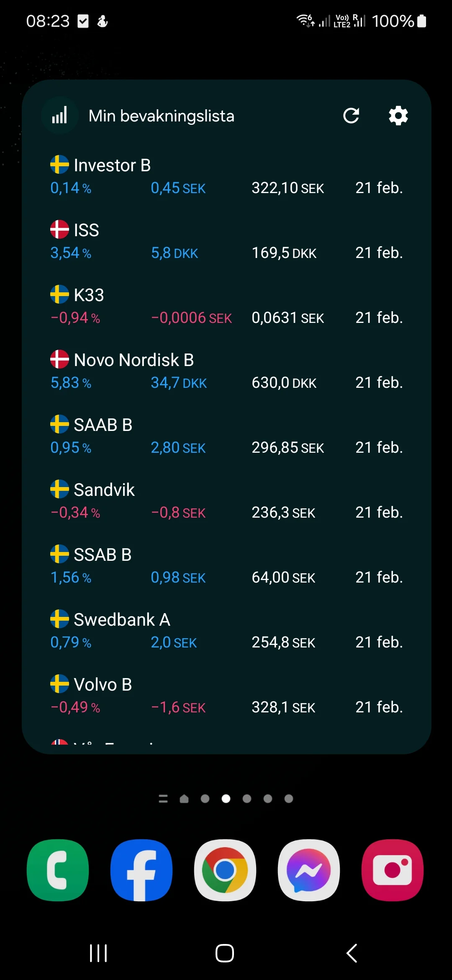Open the Messenger app
452x980 pixels.
(309, 870)
